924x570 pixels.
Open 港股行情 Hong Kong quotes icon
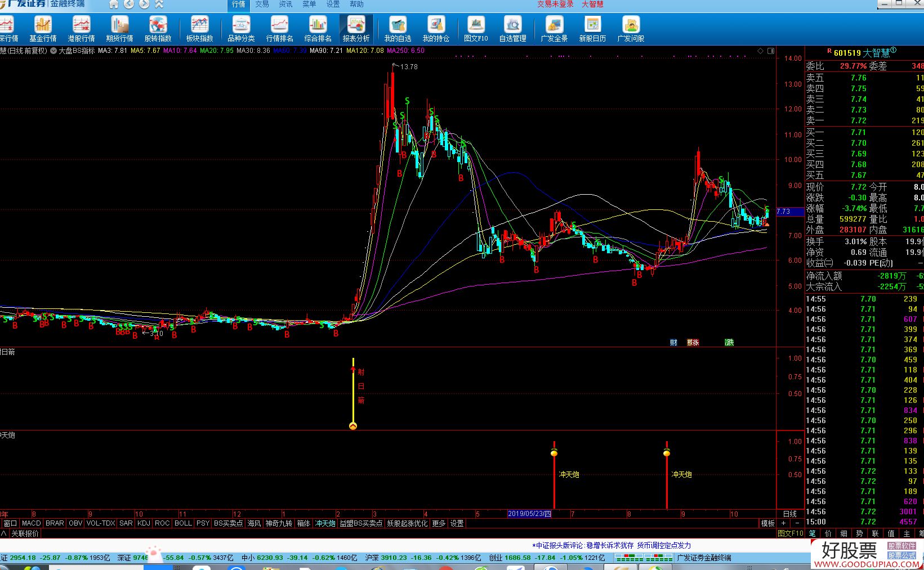(x=81, y=29)
